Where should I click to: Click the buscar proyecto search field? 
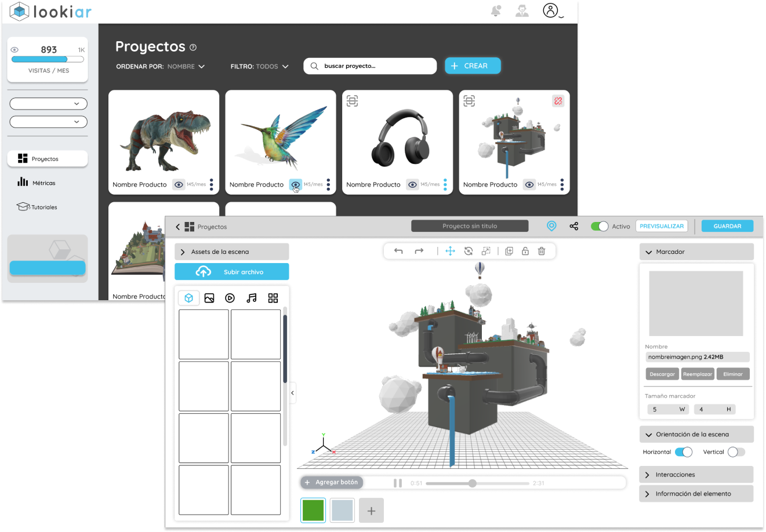[371, 66]
